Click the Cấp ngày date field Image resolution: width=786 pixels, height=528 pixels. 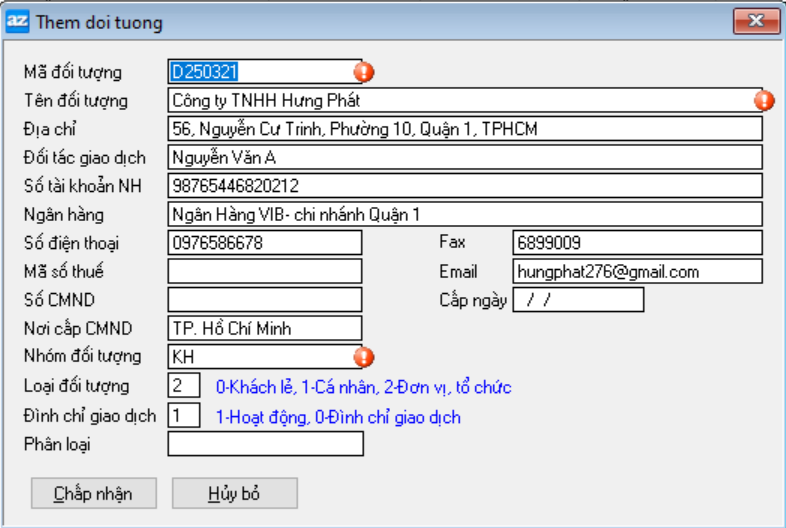[578, 300]
